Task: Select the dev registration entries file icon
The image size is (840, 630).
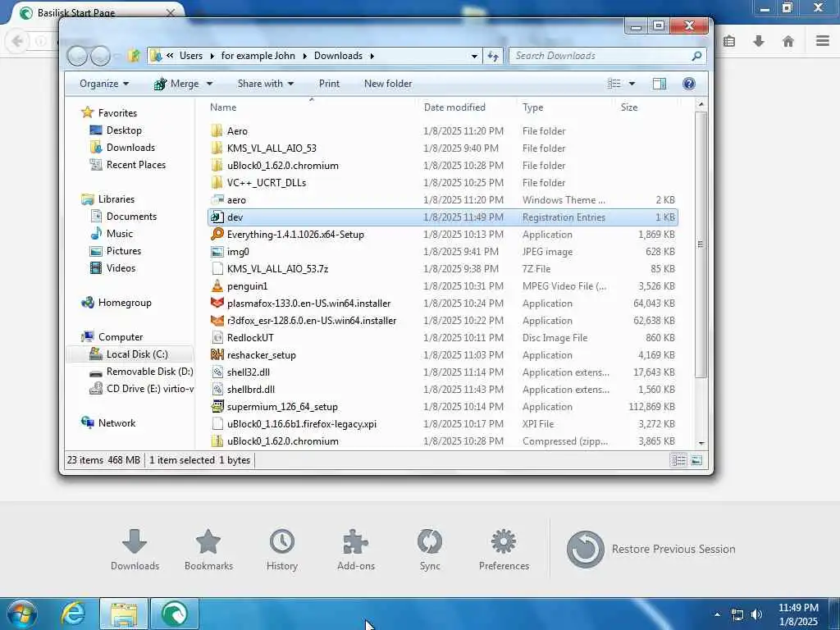Action: coord(217,217)
